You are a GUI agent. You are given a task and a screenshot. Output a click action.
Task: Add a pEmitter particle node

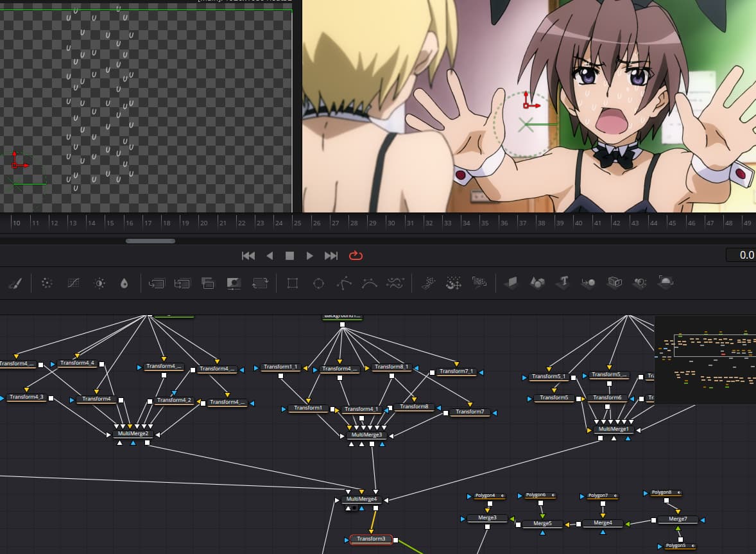(x=429, y=283)
